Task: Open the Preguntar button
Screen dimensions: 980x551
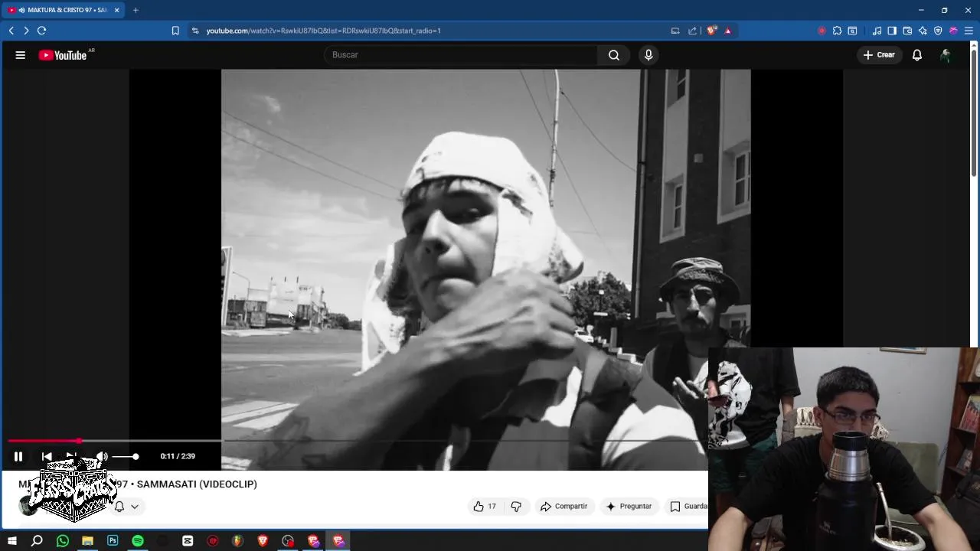Action: [629, 506]
